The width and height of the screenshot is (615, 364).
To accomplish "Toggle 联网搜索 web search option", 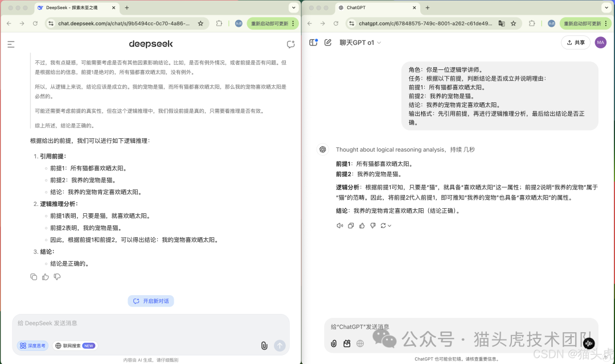I will 75,346.
